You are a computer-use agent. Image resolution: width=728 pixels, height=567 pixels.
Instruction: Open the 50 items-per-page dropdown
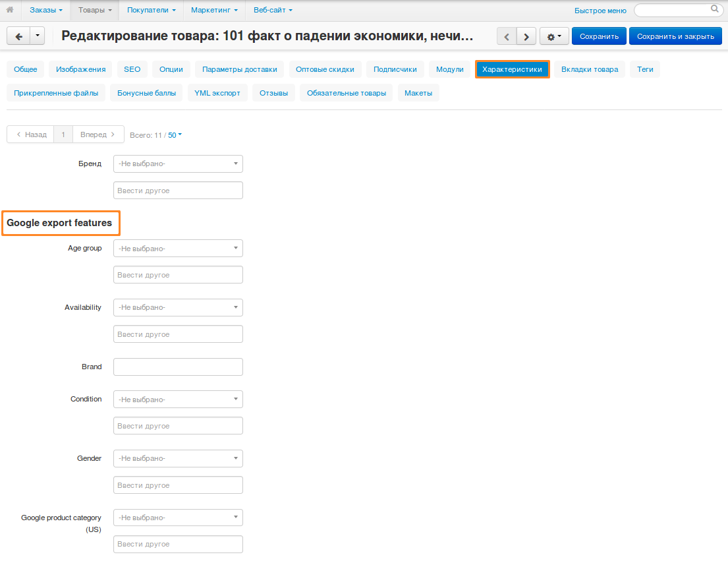point(175,135)
